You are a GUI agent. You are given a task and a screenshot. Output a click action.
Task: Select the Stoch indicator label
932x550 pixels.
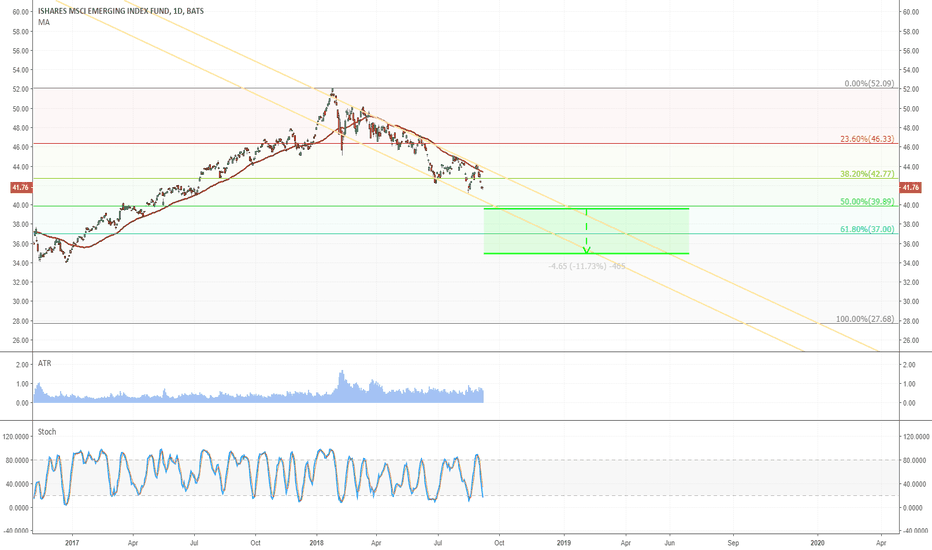[x=47, y=432]
